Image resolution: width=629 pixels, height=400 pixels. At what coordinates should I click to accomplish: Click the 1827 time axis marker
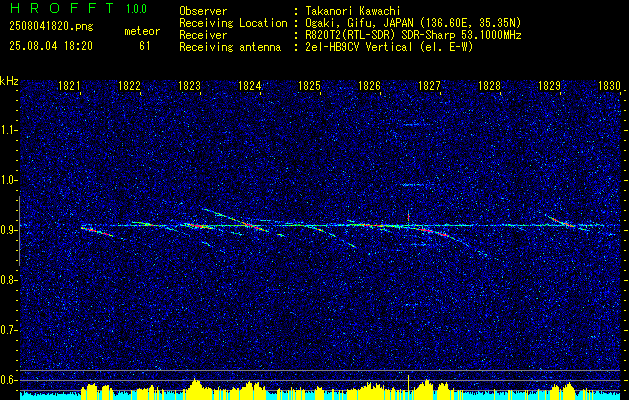tap(430, 86)
